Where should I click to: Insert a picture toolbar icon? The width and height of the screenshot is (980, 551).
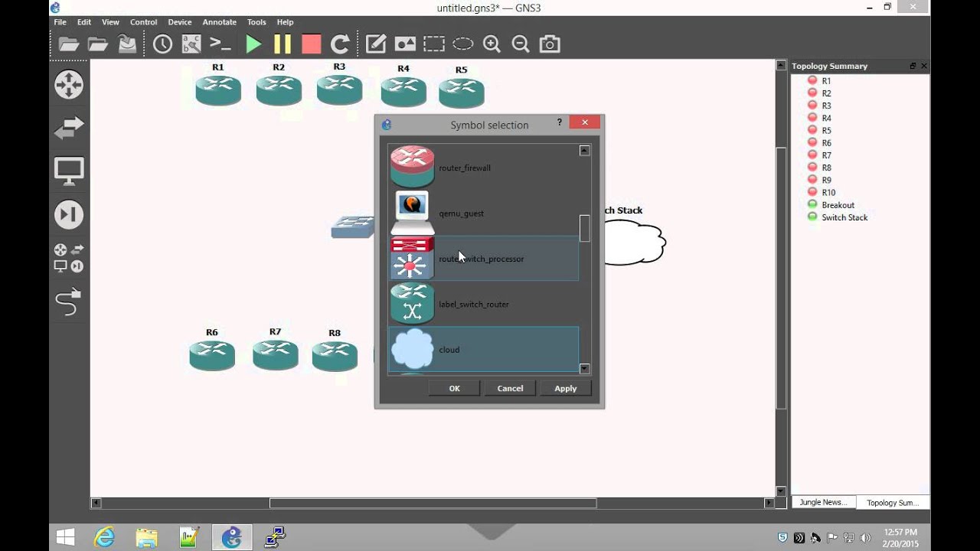(x=405, y=44)
